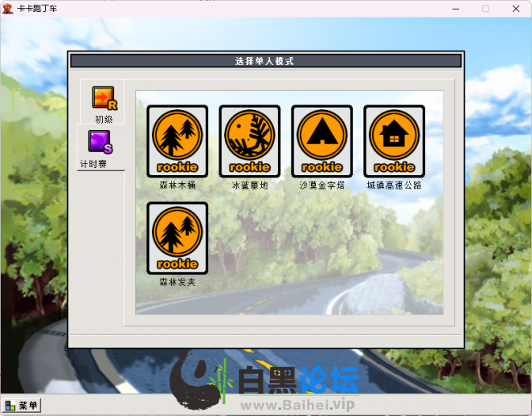Click the 沙漠金字塔 track label

click(x=322, y=185)
